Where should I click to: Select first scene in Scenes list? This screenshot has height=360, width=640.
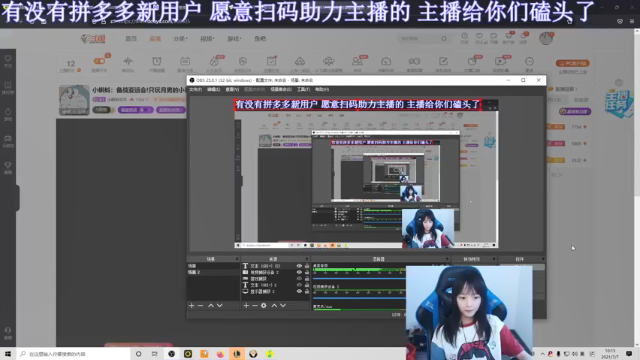[213, 266]
